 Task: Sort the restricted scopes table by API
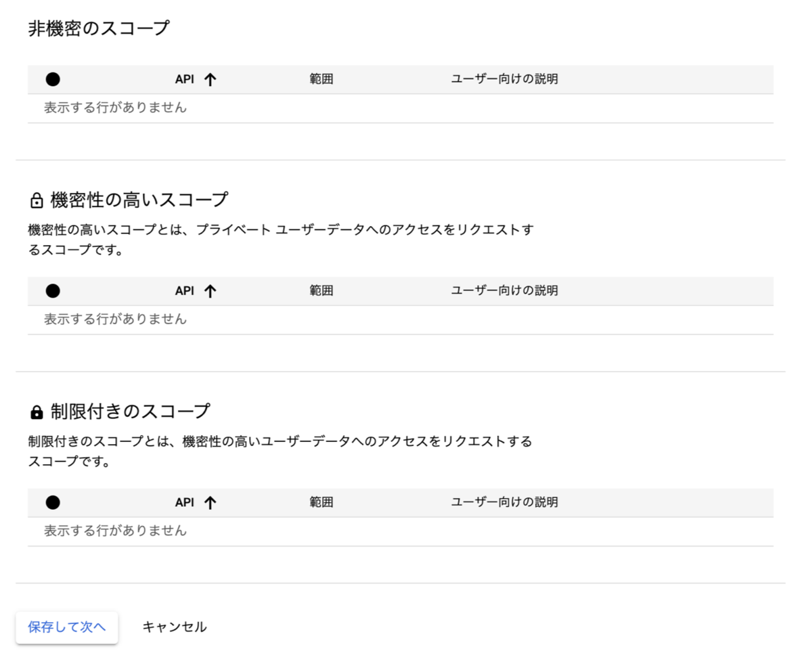[x=186, y=502]
